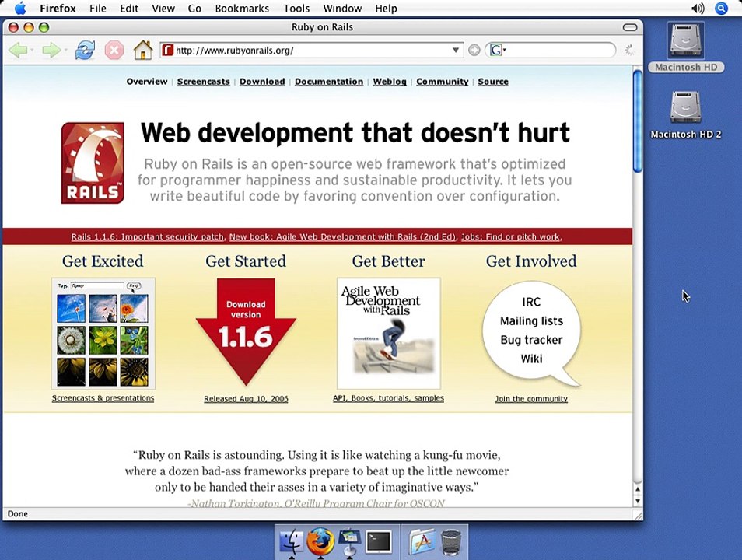Click the Get Involved heading
The height and width of the screenshot is (560, 742).
pos(531,261)
